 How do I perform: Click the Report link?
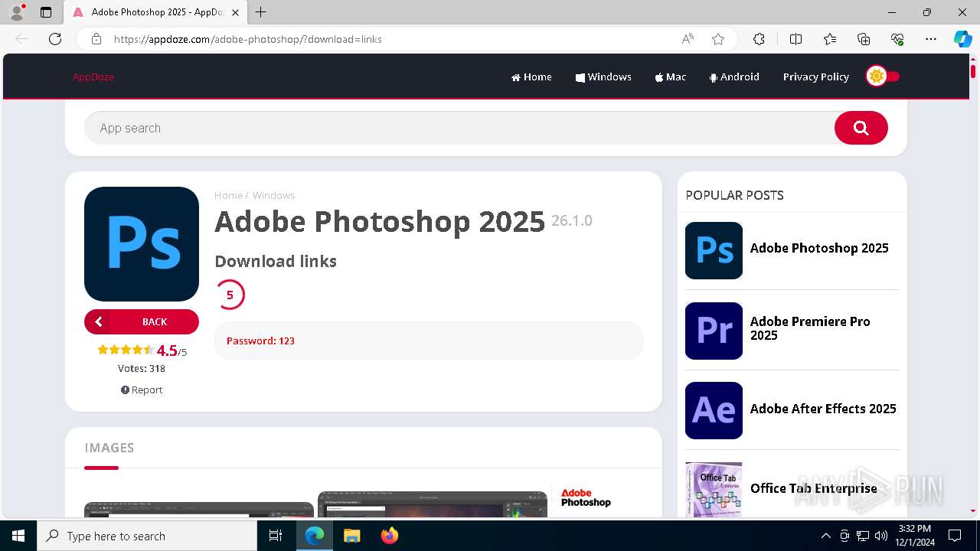coord(142,390)
